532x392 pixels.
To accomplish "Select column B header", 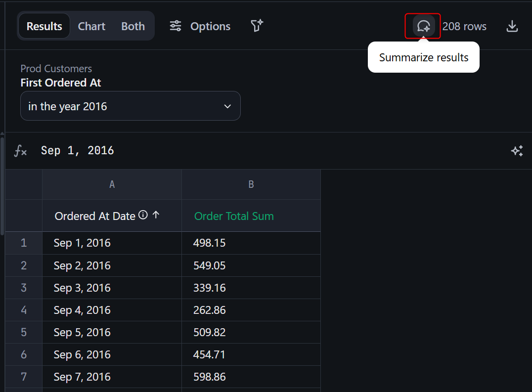I will click(x=251, y=184).
